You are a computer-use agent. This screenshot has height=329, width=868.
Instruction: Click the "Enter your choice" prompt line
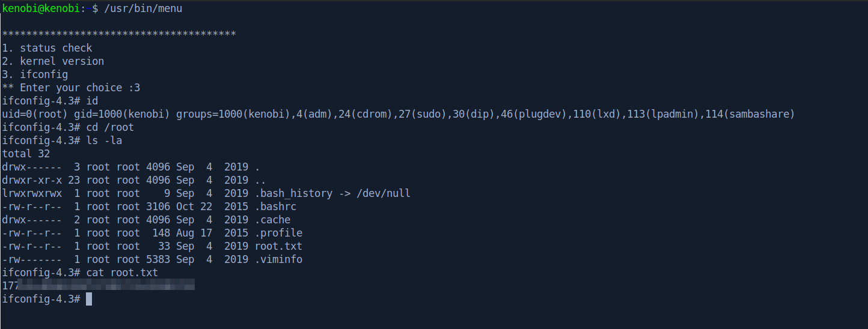tap(71, 88)
